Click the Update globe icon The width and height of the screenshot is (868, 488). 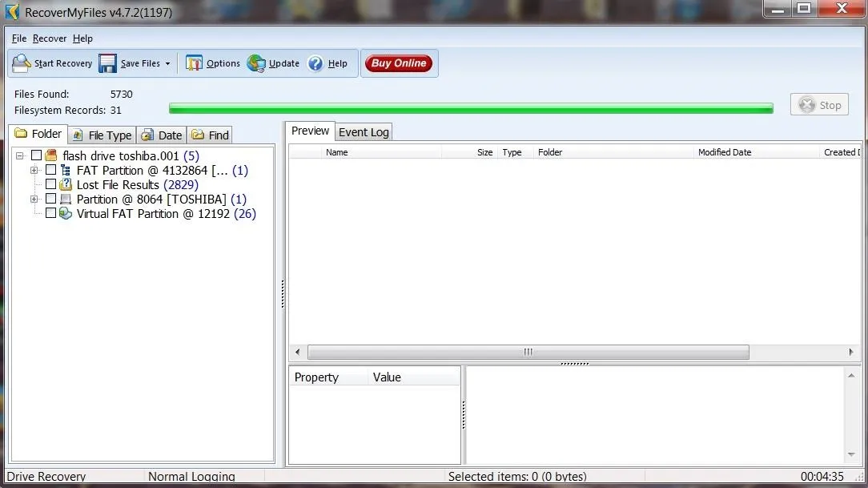click(x=256, y=63)
